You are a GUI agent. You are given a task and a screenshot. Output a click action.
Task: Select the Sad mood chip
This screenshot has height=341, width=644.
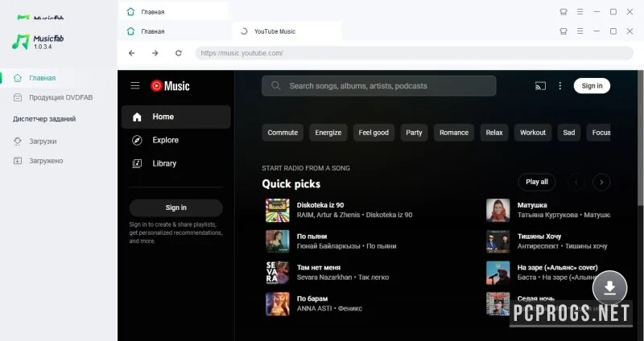pyautogui.click(x=569, y=133)
